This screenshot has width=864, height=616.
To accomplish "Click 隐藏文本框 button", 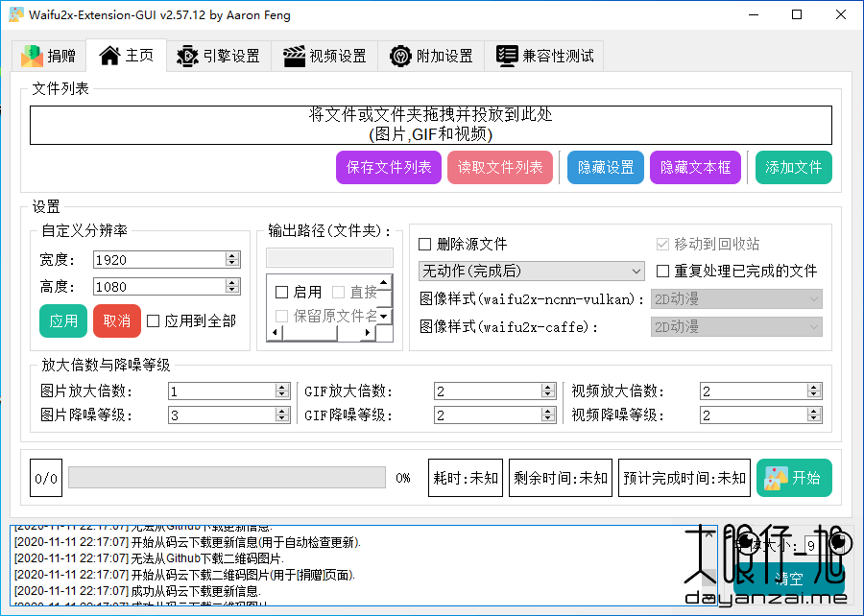I will pyautogui.click(x=695, y=167).
